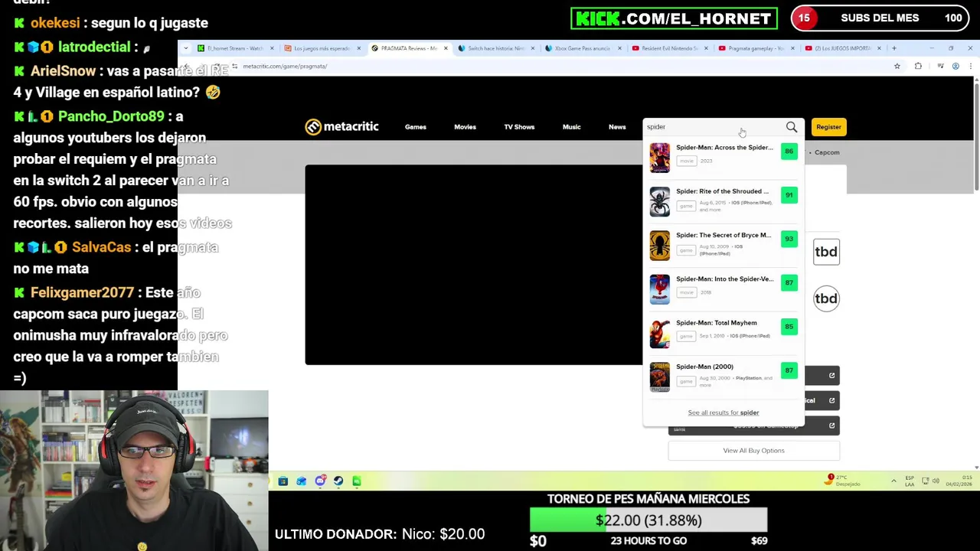Open the Microsoft Store taskbar icon

tap(283, 481)
